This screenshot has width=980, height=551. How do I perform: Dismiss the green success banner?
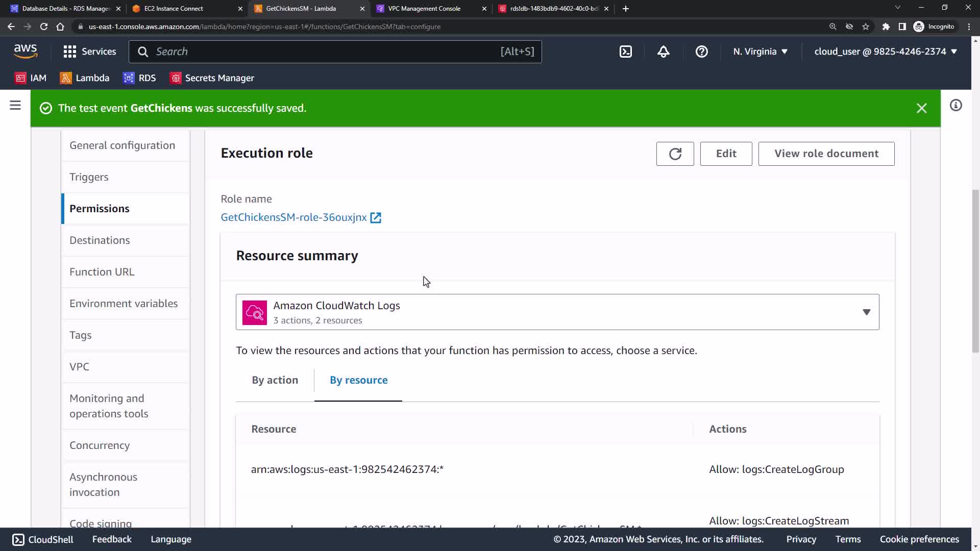coord(921,108)
